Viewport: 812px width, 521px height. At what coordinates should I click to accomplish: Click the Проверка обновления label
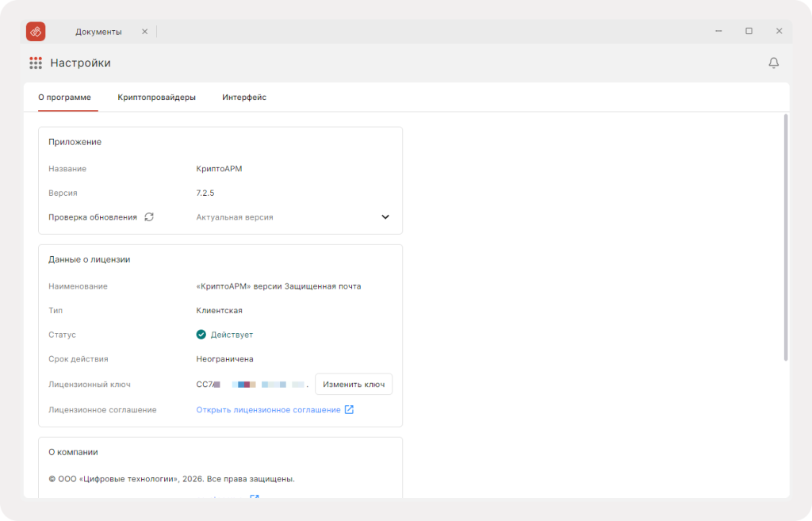[93, 217]
